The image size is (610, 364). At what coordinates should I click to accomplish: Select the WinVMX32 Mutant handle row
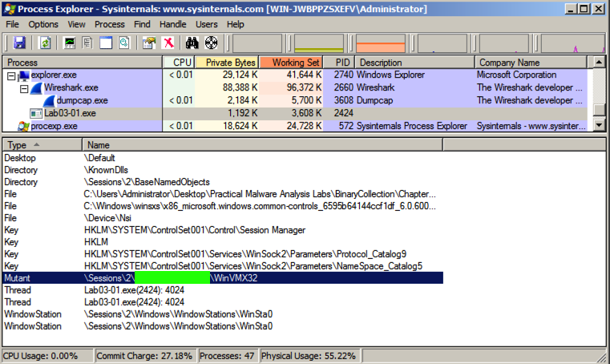coord(223,278)
